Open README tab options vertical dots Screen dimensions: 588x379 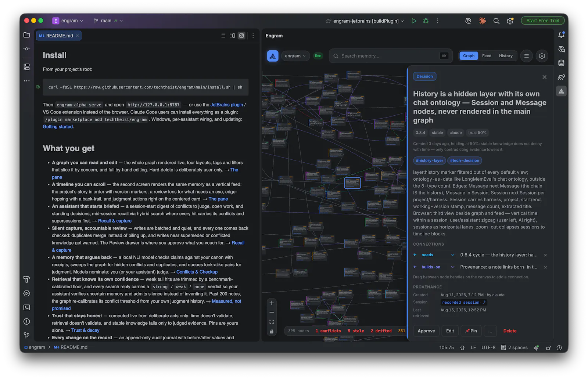(253, 36)
